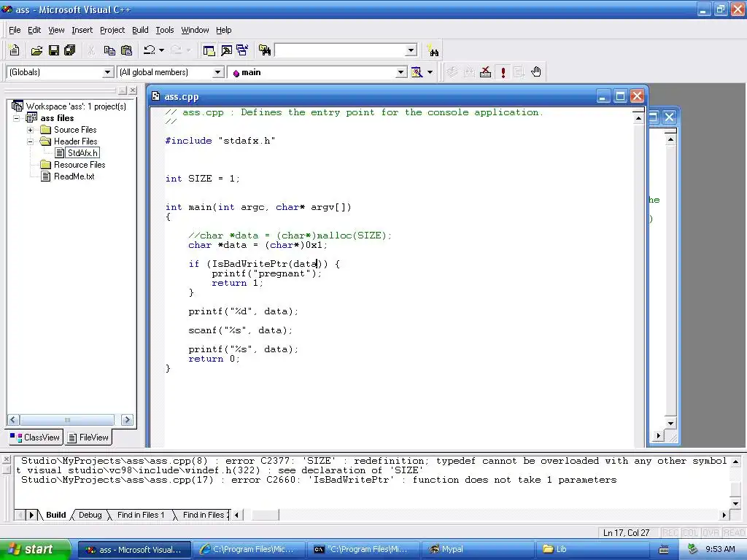This screenshot has width=747, height=560.
Task: Select StdAfx.h in the file tree
Action: pos(83,153)
